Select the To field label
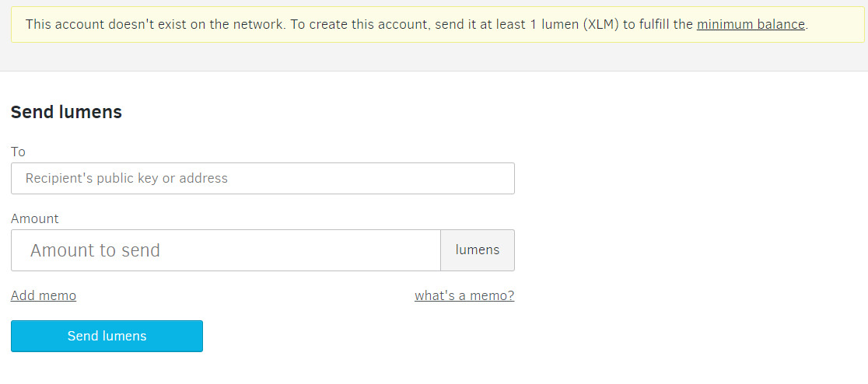The image size is (868, 384). coord(18,152)
